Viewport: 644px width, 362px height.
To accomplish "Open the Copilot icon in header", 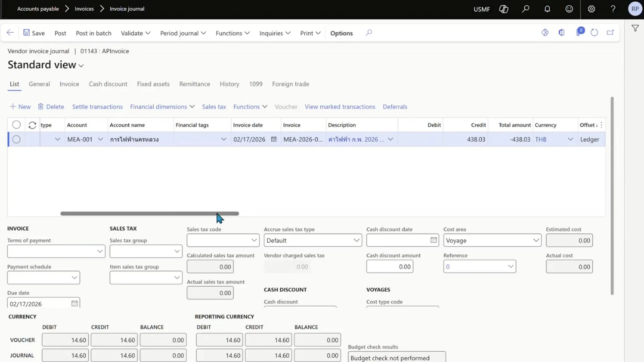I will (504, 9).
